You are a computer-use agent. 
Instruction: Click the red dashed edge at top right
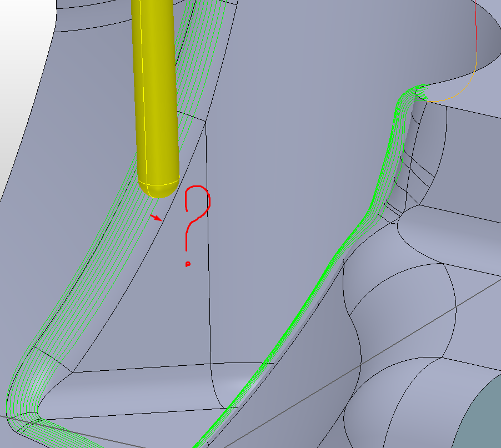coord(476,33)
